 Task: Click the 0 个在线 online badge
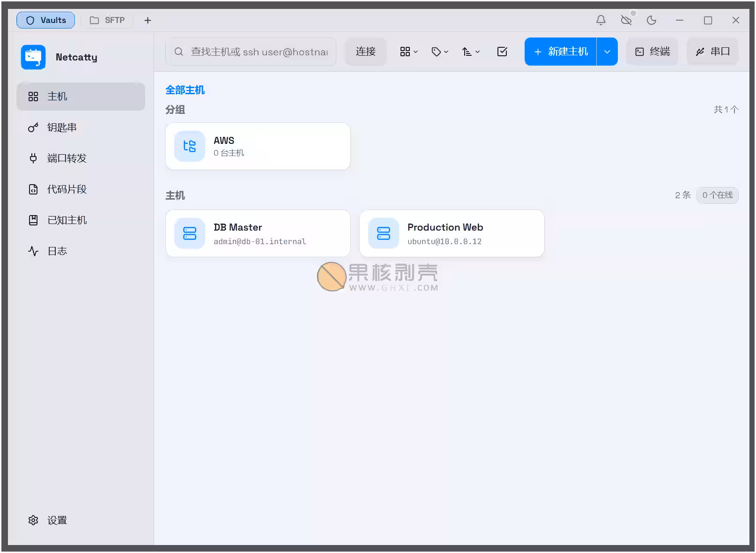click(x=717, y=195)
